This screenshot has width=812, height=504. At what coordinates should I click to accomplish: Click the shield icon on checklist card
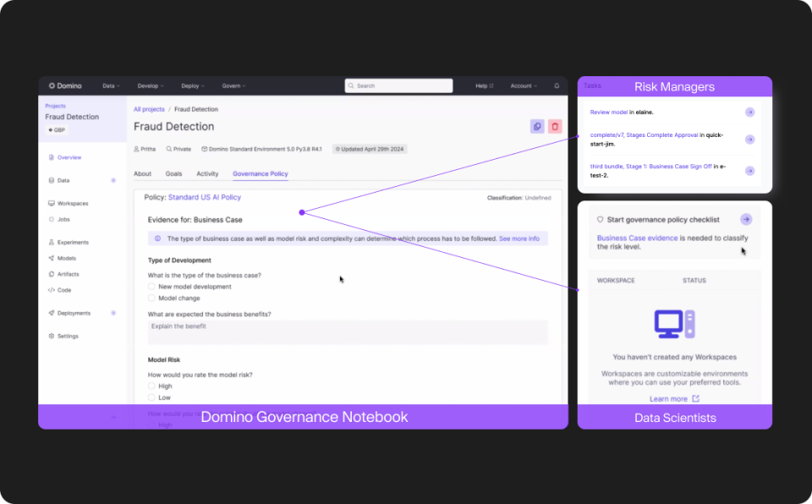601,220
